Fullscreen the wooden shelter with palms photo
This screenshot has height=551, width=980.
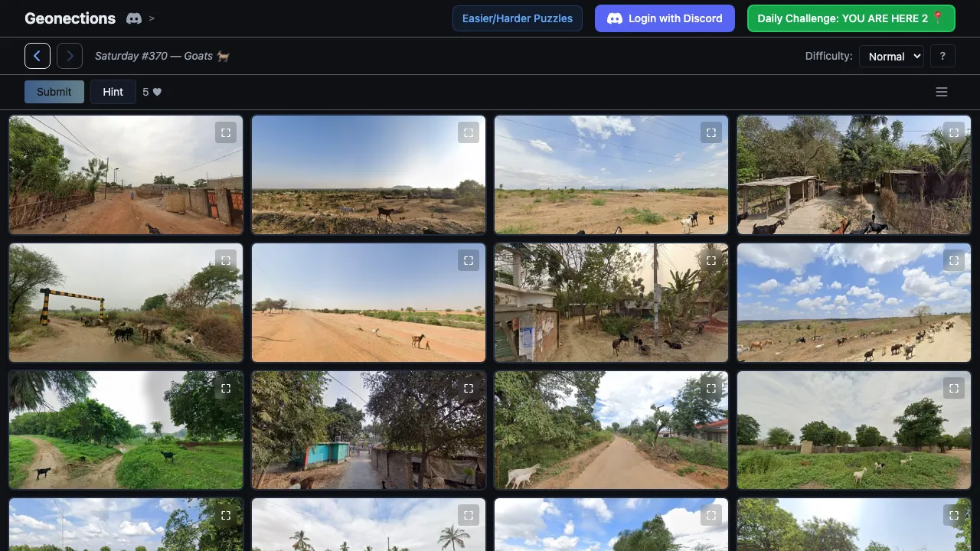(x=954, y=132)
